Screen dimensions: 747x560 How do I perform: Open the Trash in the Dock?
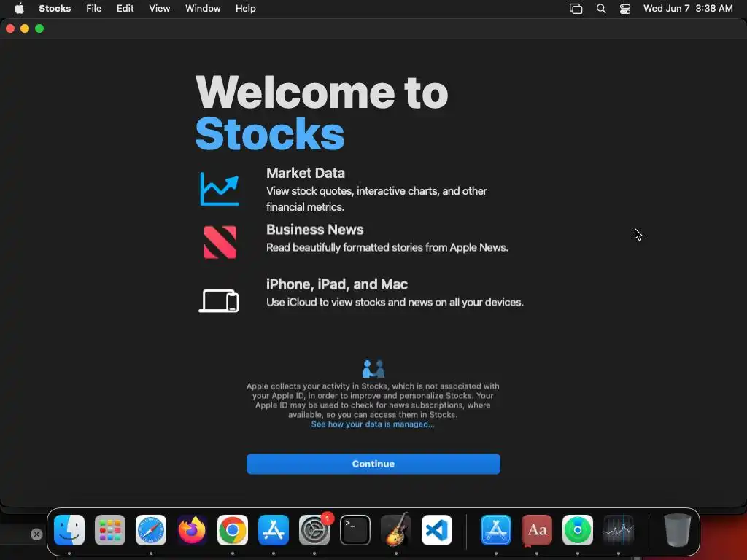[677, 530]
